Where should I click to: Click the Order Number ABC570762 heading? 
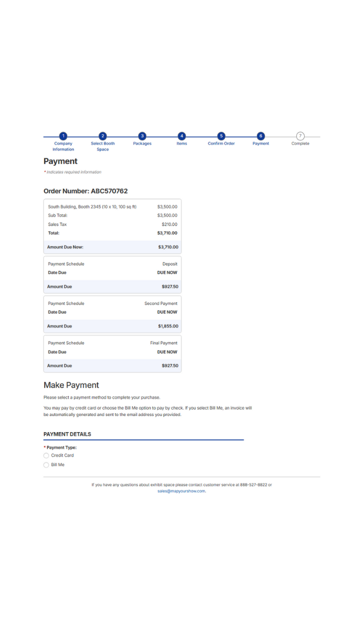pos(85,191)
